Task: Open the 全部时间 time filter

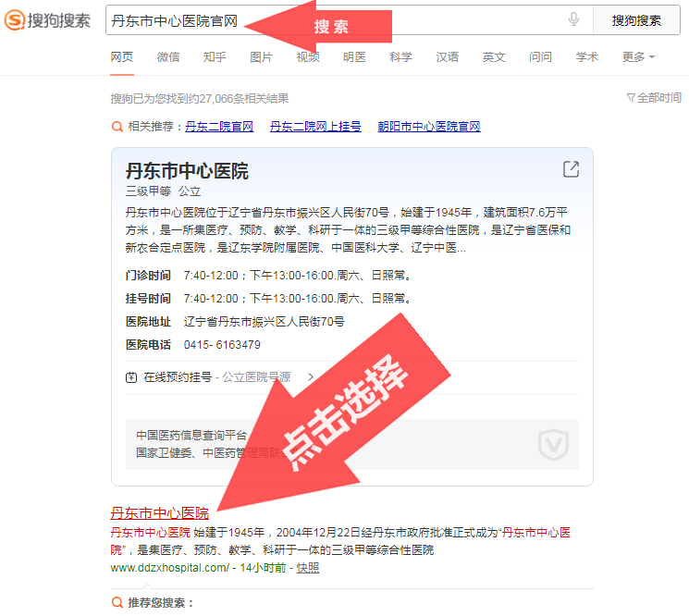Action: pos(654,98)
